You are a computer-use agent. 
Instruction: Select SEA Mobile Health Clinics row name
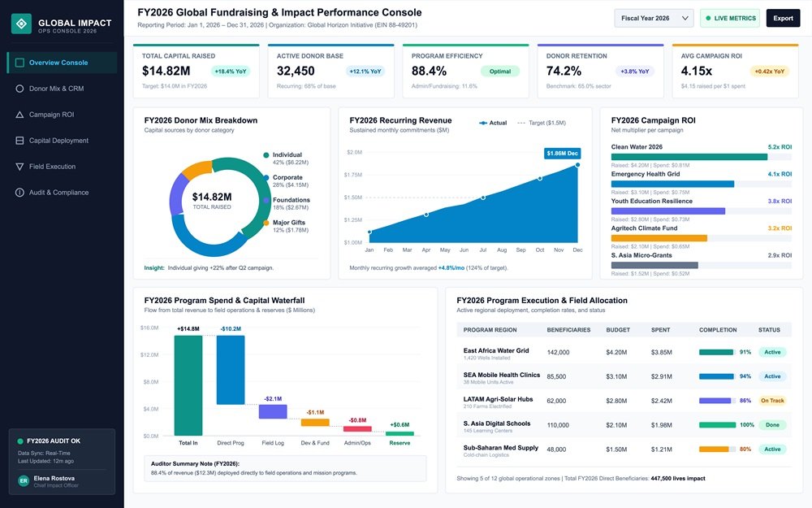[501, 375]
